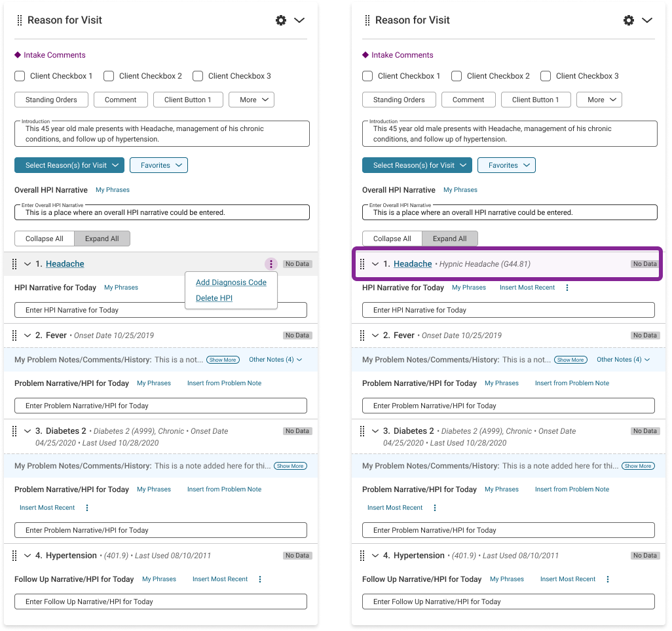Click the right panel's settings gear icon
Image resolution: width=672 pixels, height=631 pixels.
pos(629,20)
